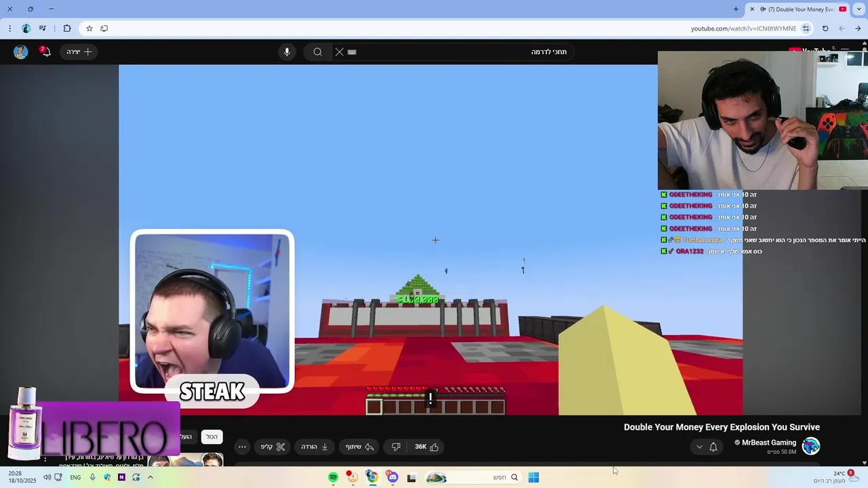Click the install/cast icon beside star

pyautogui.click(x=104, y=28)
